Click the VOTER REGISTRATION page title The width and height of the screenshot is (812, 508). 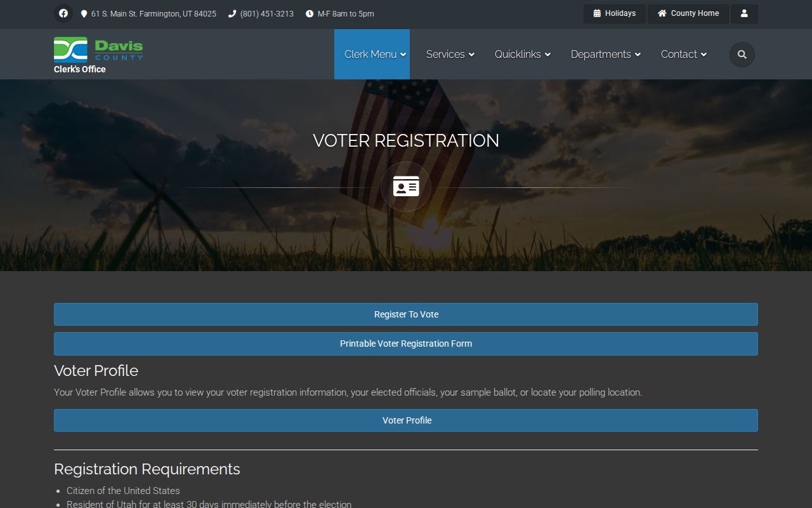pyautogui.click(x=406, y=140)
